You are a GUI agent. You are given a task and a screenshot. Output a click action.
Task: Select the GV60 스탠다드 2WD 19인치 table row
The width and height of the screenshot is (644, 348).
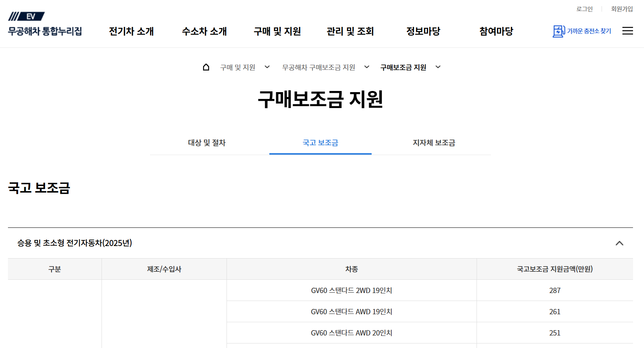tap(351, 290)
